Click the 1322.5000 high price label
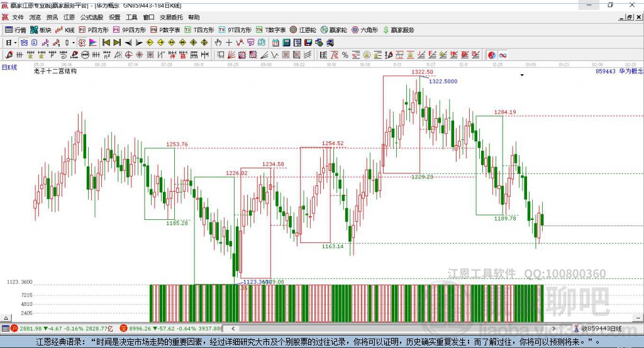644x348 pixels. tap(443, 81)
